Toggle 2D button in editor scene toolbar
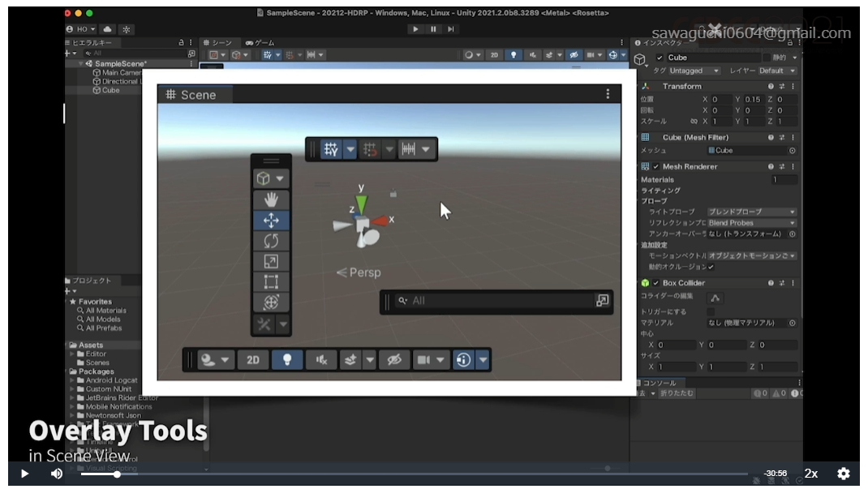The width and height of the screenshot is (868, 489). coord(494,55)
